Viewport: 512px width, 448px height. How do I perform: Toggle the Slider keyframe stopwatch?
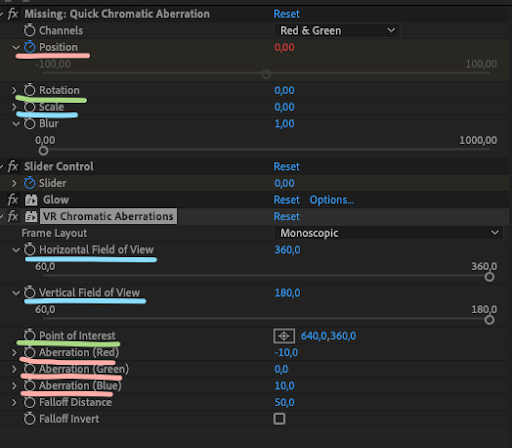(29, 183)
